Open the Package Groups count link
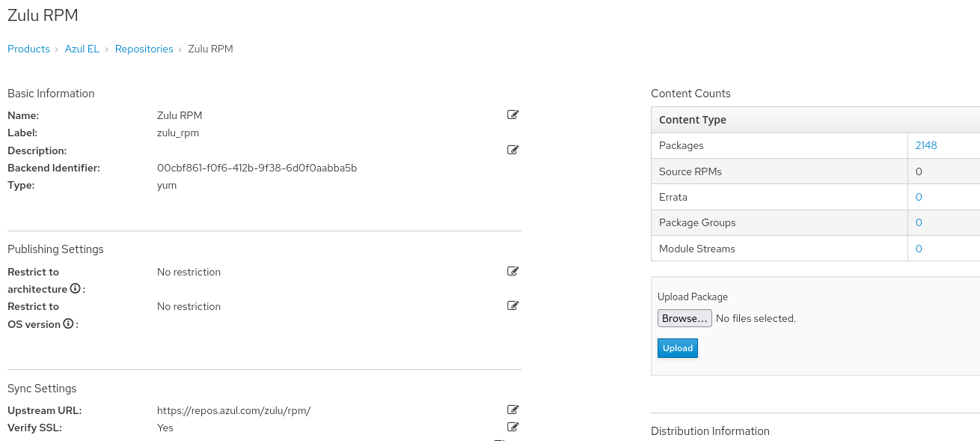980x441 pixels. coord(919,222)
